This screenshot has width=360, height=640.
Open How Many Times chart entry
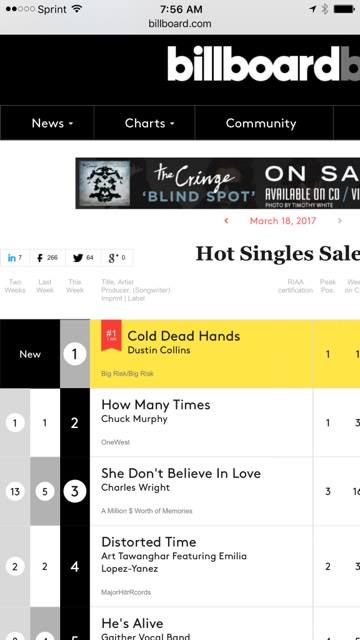click(156, 404)
